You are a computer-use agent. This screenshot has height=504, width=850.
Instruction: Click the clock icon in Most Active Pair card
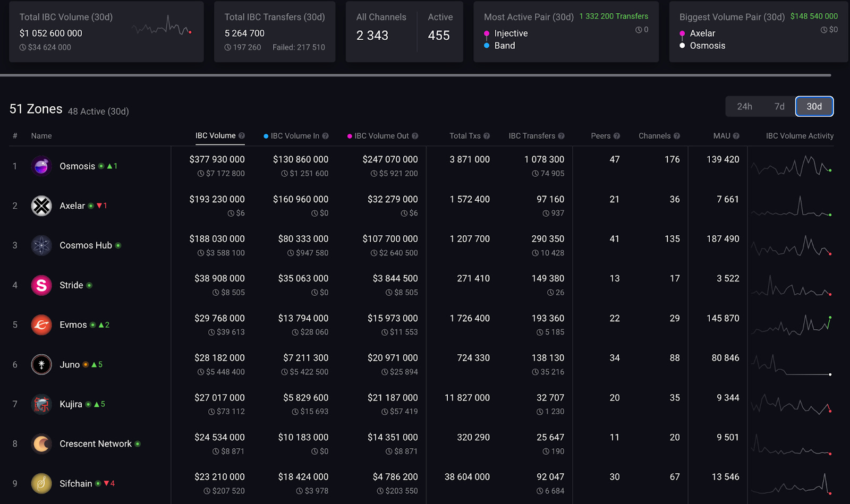point(639,30)
